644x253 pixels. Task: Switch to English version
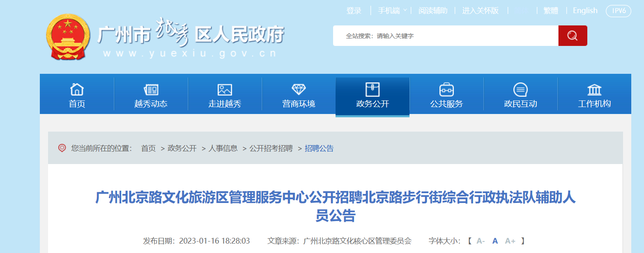585,11
